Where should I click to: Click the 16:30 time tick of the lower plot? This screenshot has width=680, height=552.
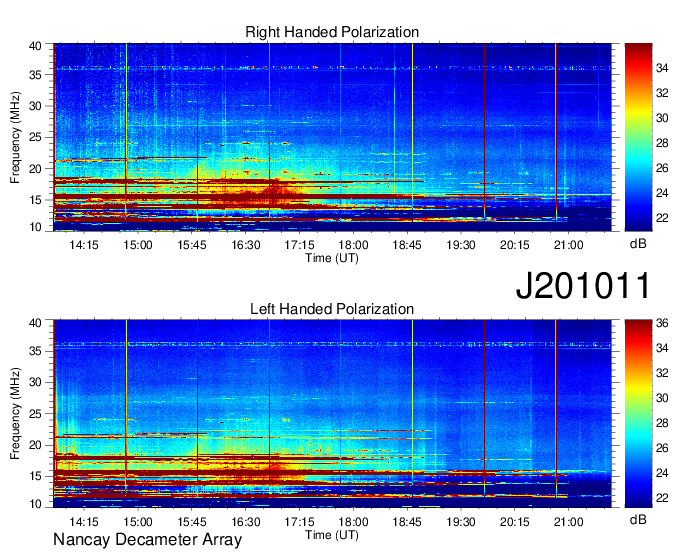coord(245,522)
